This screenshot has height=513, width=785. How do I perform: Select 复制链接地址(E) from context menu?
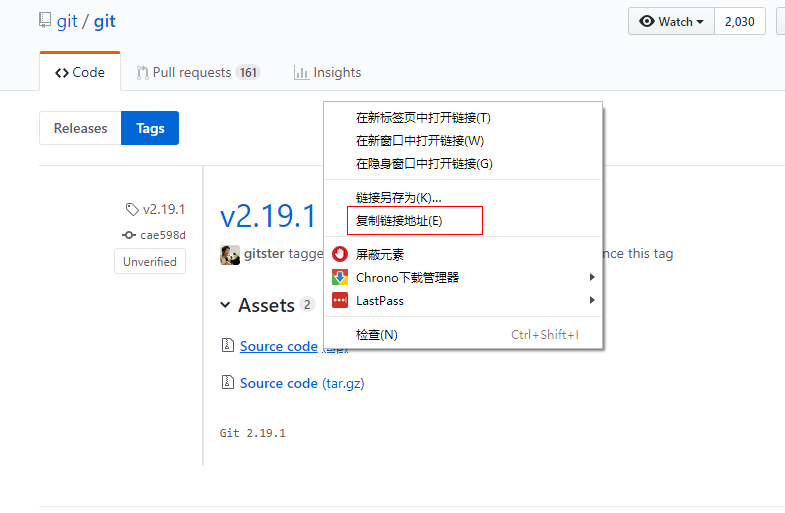[x=399, y=220]
